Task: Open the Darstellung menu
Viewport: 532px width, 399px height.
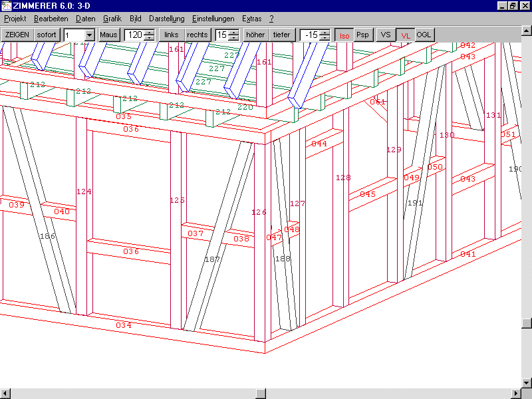Action: [x=166, y=19]
